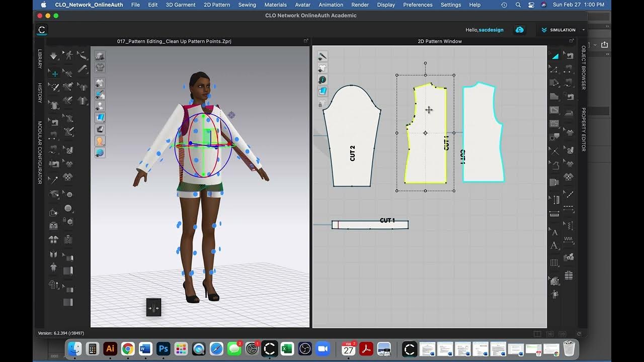Click the Spotlight search icon in menu bar

click(518, 5)
